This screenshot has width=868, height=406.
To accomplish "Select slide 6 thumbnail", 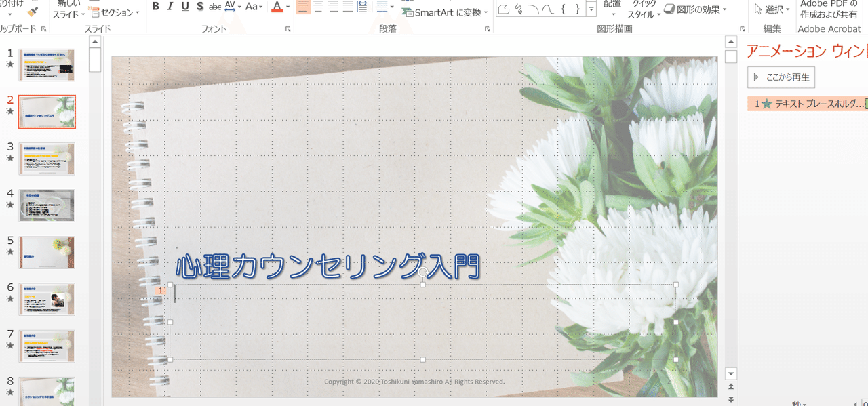I will 47,299.
